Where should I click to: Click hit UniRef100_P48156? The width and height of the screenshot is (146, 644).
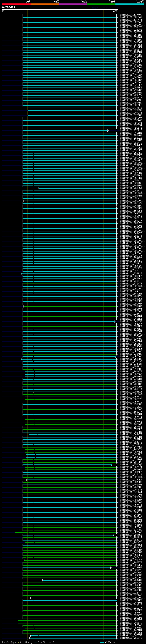pos(131,525)
